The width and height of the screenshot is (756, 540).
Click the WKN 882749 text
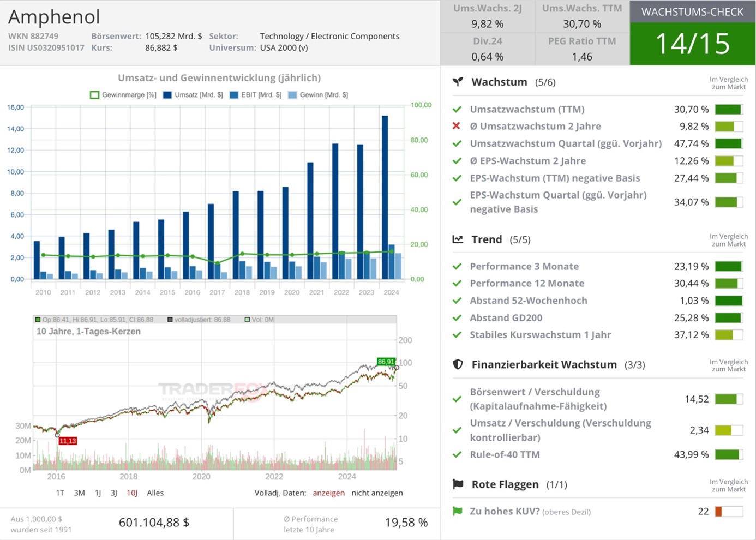pos(33,36)
